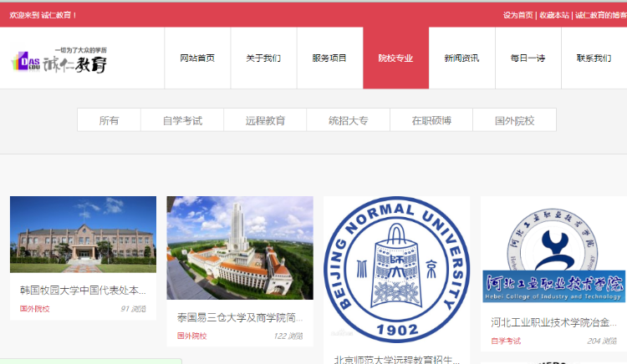Image resolution: width=627 pixels, height=364 pixels.
Task: Open the Beijing Normal University logo image
Action: tap(396, 270)
